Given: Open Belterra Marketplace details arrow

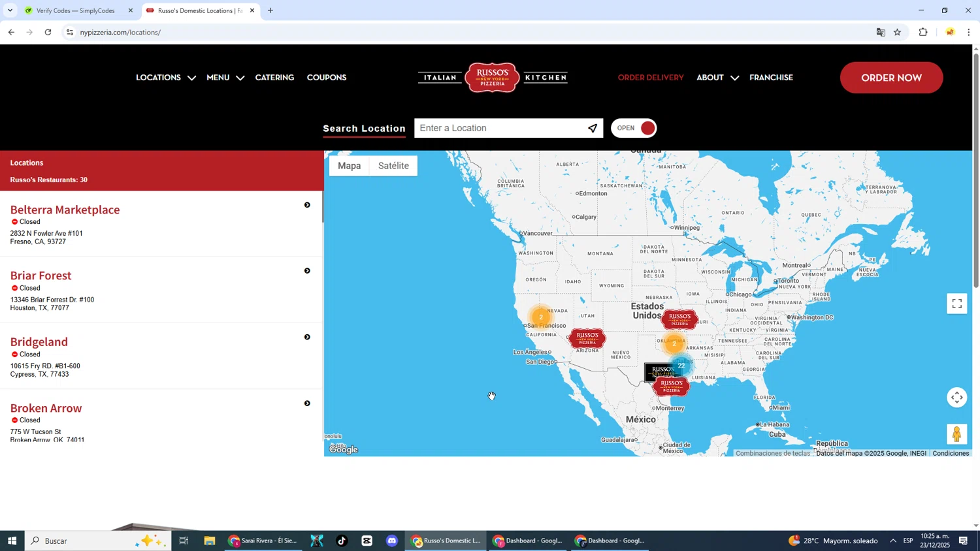Looking at the screenshot, I should pyautogui.click(x=307, y=205).
